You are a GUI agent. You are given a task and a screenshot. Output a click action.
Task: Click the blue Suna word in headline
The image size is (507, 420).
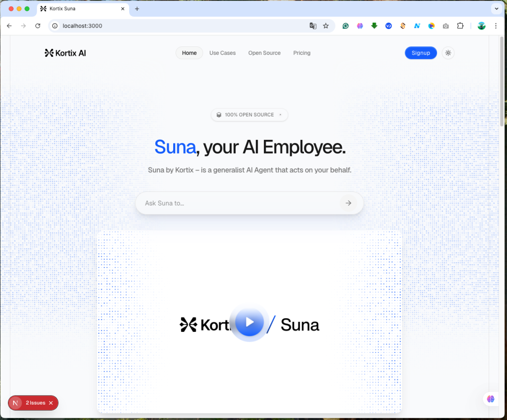pos(175,147)
